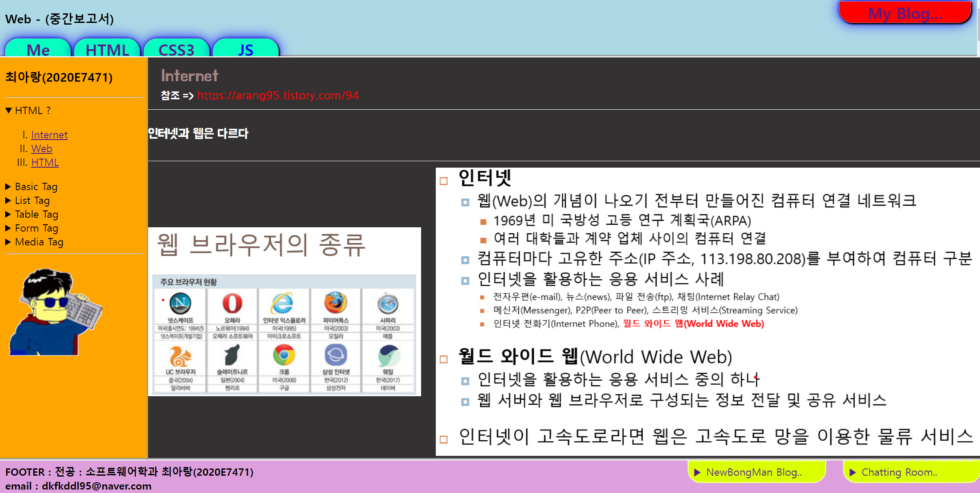
Task: Click the My Blog... button
Action: [x=905, y=13]
